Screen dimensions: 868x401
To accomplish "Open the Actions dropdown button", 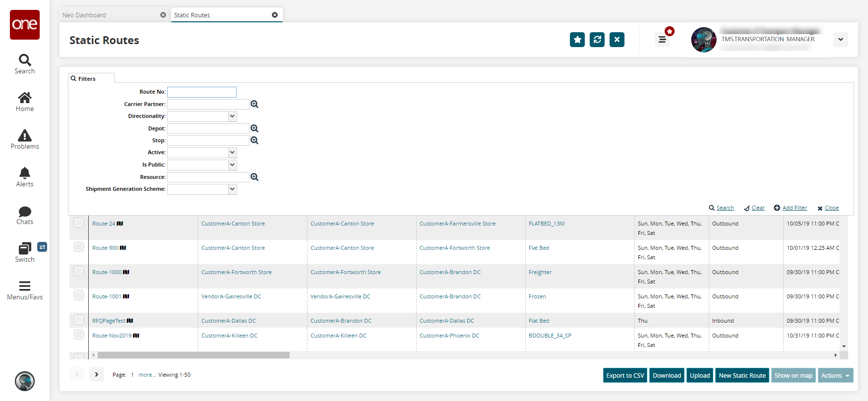I will click(x=835, y=375).
